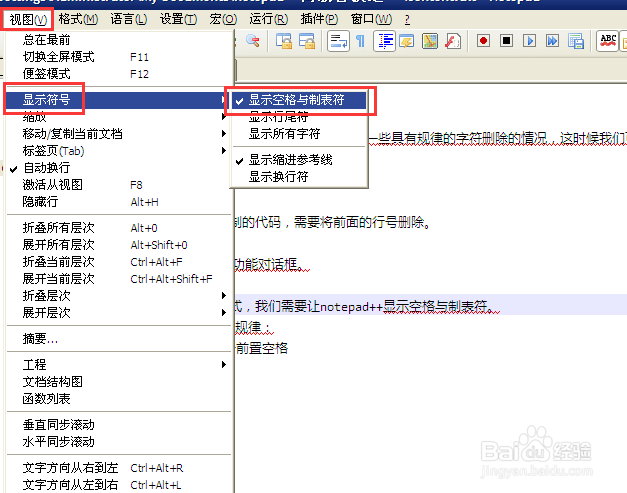Click the Playback macro icon
Viewport: 627px width, 493px height.
click(529, 41)
